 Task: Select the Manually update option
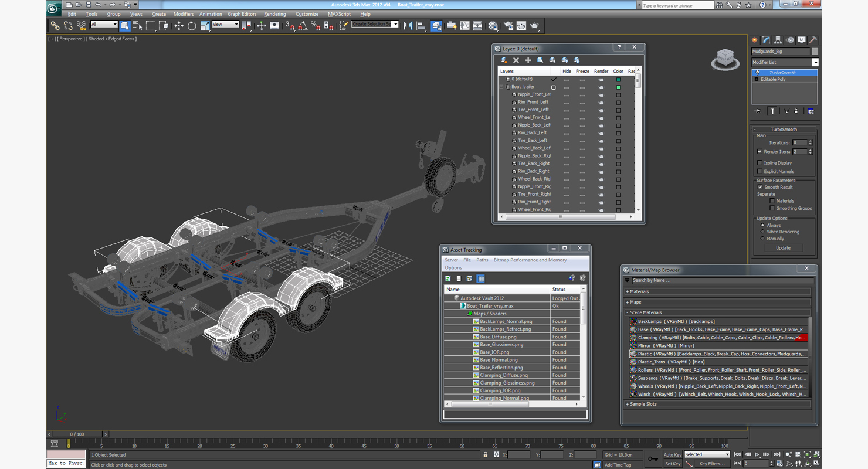(x=762, y=239)
